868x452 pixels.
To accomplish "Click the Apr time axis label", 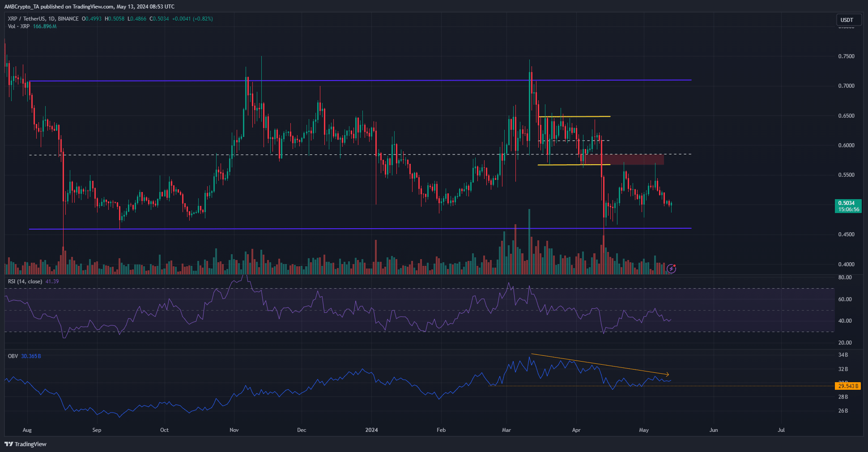I will pyautogui.click(x=576, y=430).
